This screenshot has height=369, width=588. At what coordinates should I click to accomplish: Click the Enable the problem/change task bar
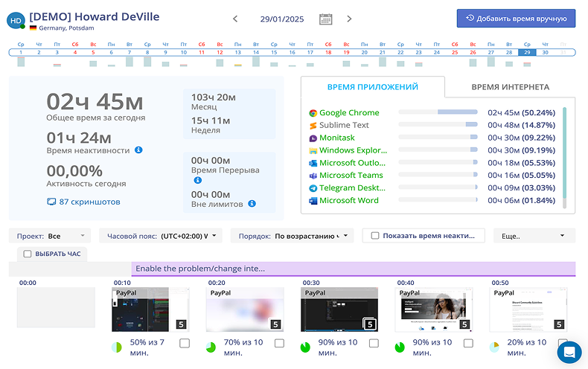click(x=354, y=269)
